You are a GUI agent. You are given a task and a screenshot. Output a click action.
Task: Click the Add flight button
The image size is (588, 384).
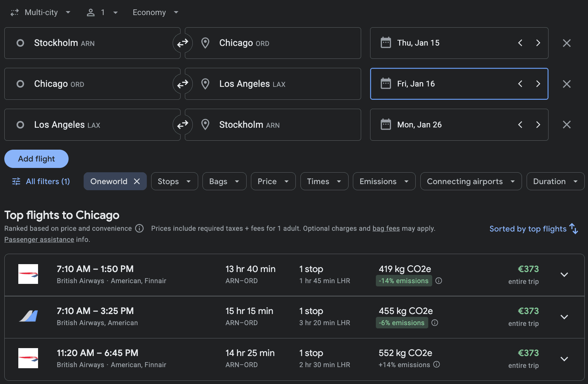pos(36,159)
